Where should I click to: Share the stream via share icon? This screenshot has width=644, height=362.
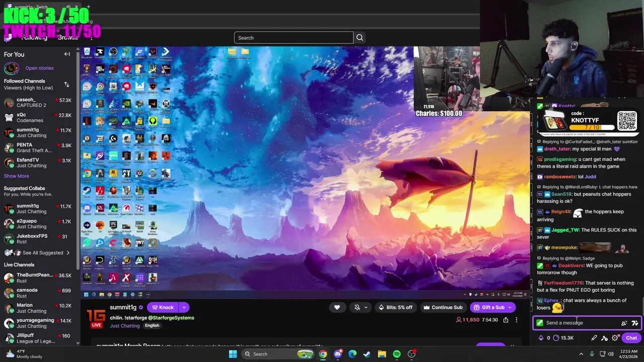(x=506, y=320)
